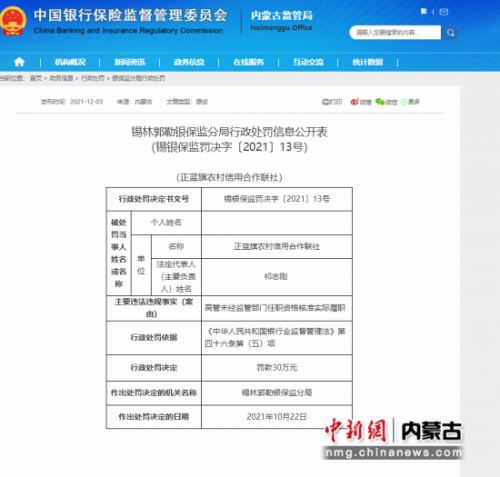
Task: Click the green 更多 share icon
Action: coord(404,102)
